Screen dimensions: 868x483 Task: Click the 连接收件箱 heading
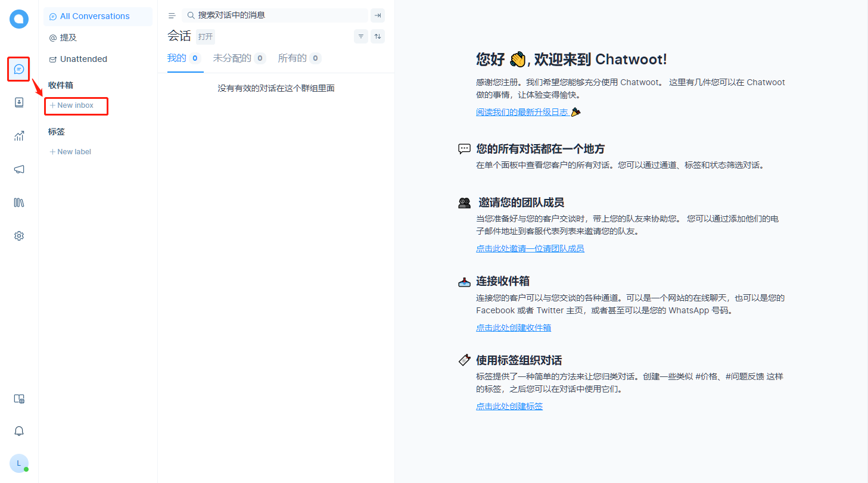503,281
